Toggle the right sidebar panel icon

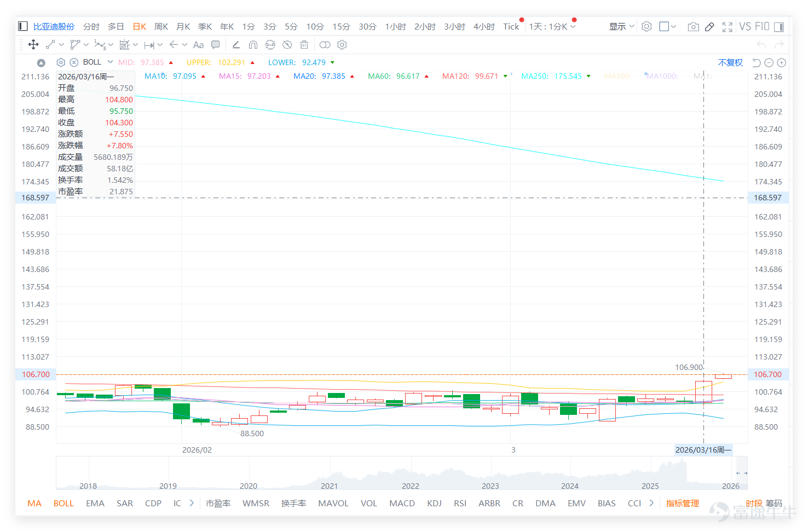(779, 27)
